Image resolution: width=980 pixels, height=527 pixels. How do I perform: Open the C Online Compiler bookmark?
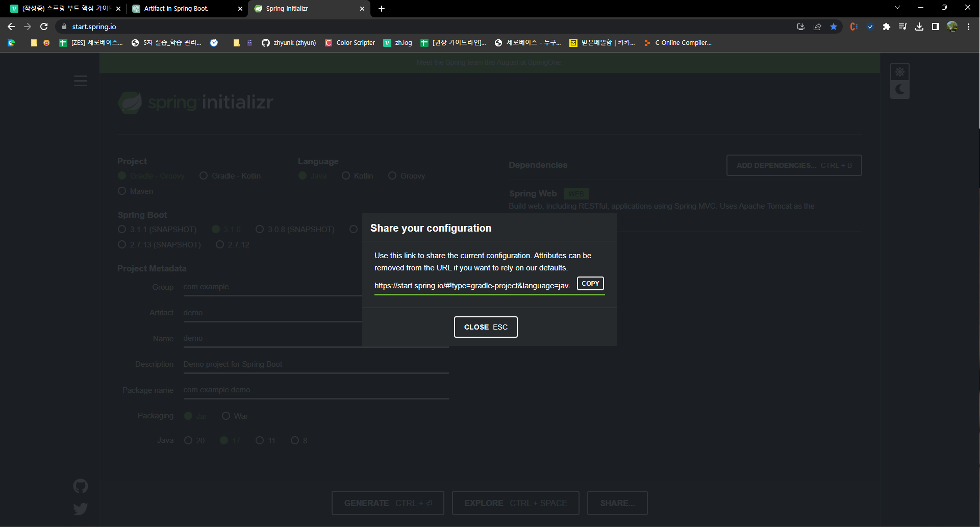click(x=677, y=43)
